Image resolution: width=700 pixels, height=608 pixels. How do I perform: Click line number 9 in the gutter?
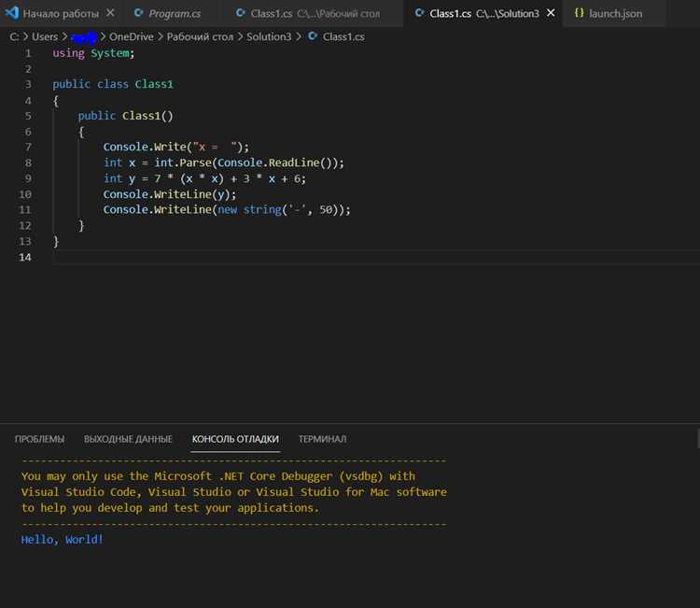click(x=28, y=178)
